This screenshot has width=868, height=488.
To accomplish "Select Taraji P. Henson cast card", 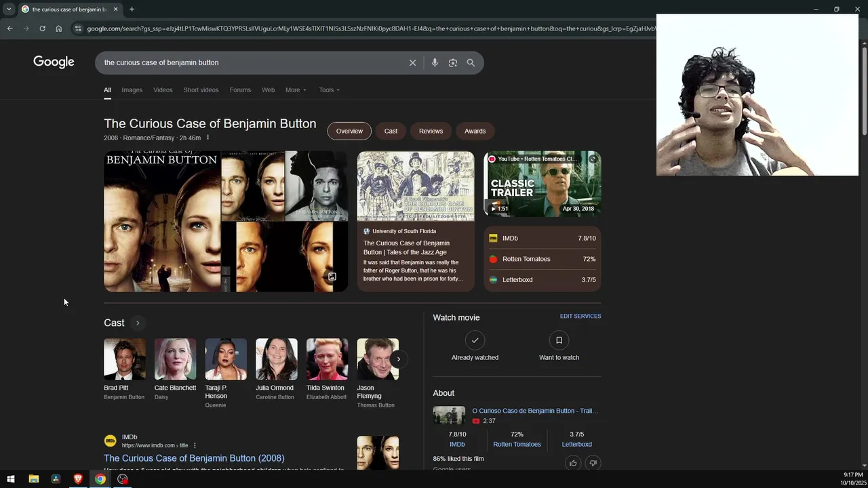I will click(226, 374).
